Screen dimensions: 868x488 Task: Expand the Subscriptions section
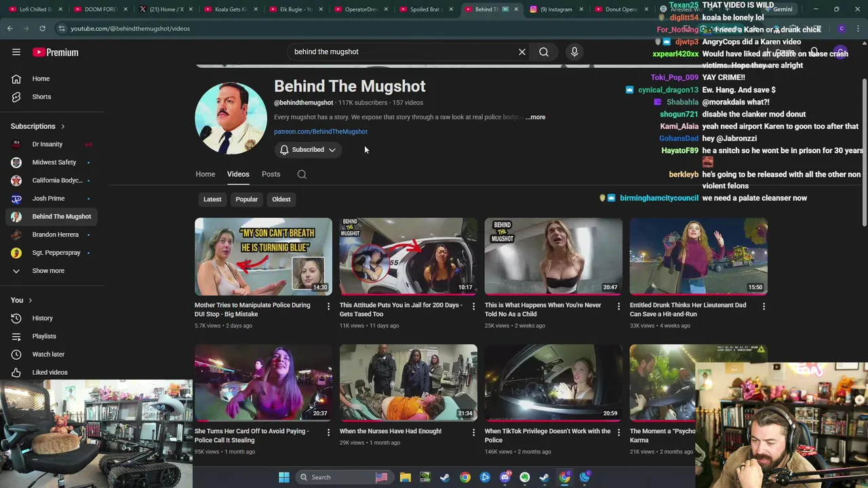click(38, 126)
